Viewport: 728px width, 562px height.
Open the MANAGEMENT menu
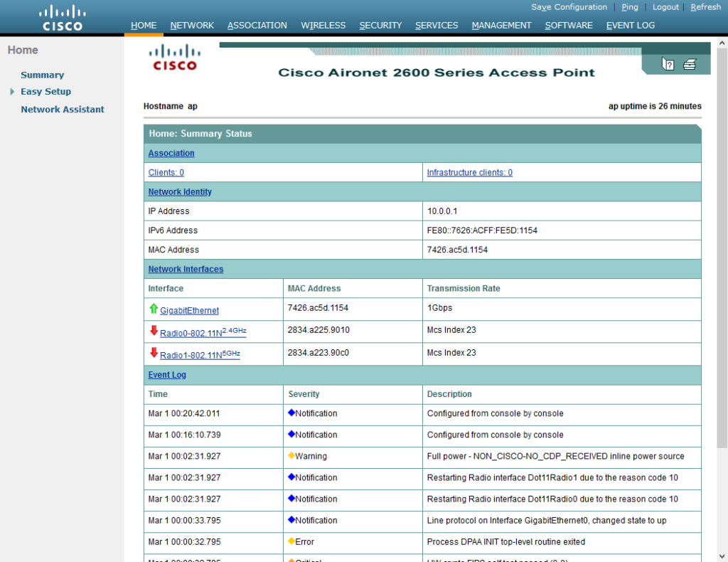pos(501,26)
